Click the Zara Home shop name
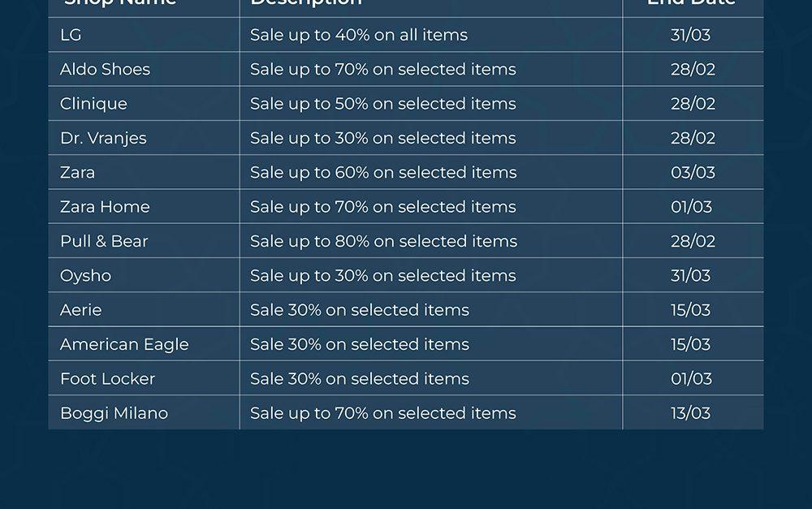The width and height of the screenshot is (812, 509). click(105, 207)
